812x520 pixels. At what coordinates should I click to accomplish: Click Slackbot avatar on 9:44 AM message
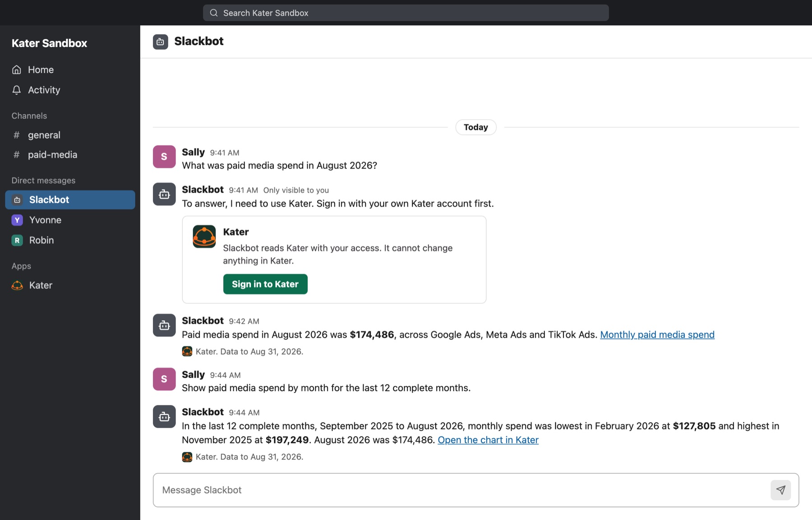164,416
